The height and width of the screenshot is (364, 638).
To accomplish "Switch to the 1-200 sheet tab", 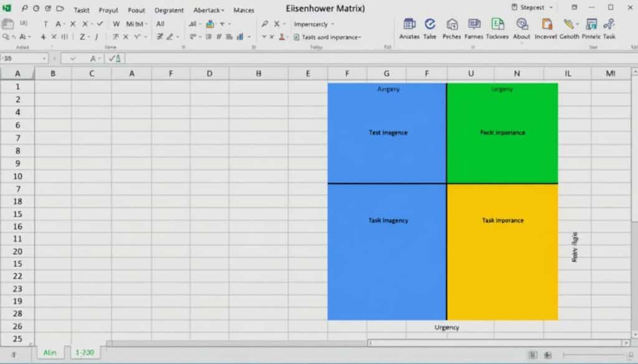I will [85, 353].
